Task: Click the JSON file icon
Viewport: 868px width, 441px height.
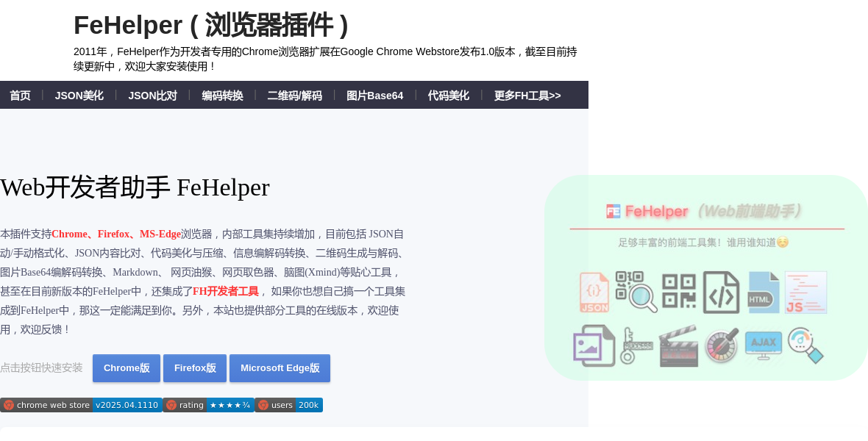Action: pyautogui.click(x=594, y=293)
